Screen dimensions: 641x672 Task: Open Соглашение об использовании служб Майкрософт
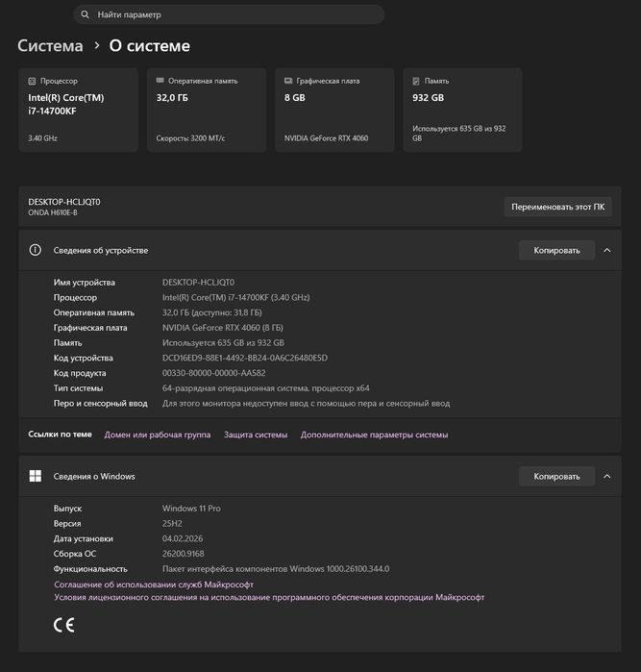154,585
